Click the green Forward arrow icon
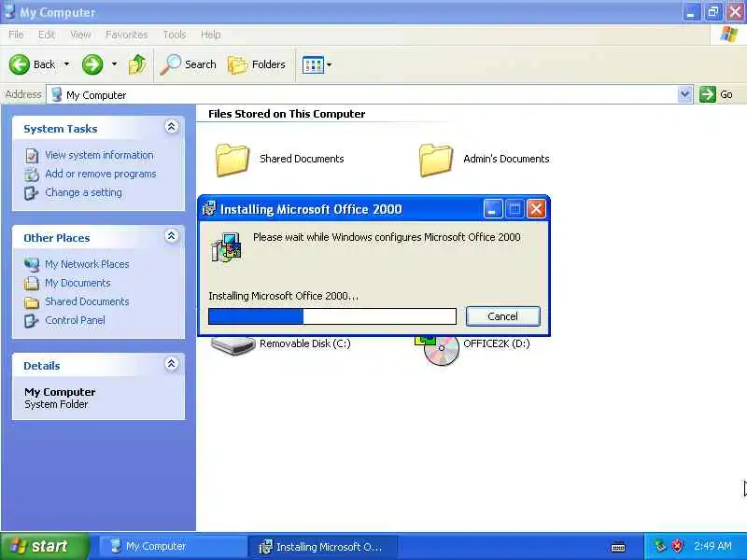 pos(92,64)
